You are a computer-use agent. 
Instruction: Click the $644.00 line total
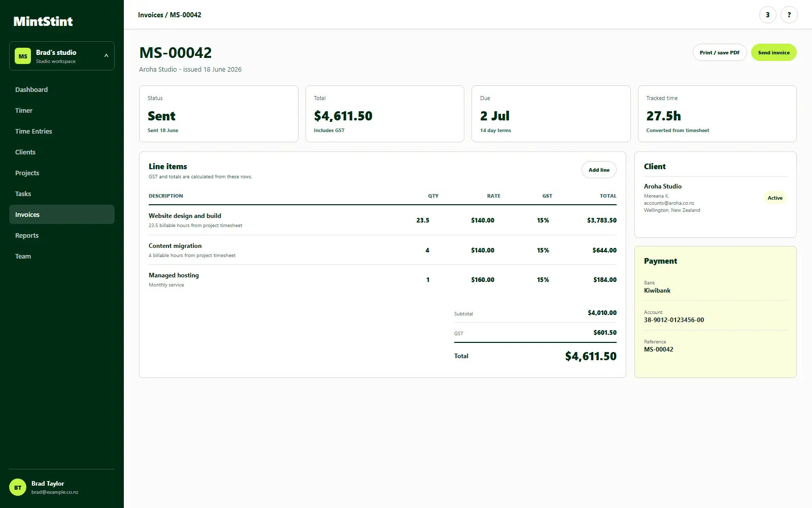point(604,250)
